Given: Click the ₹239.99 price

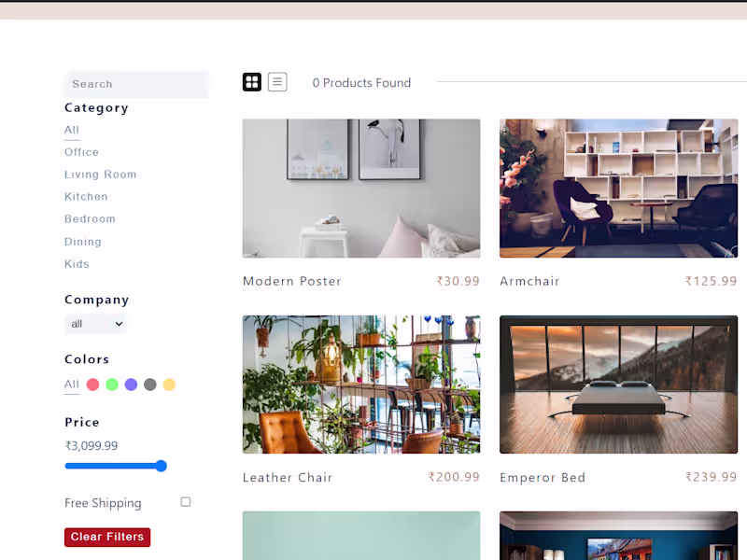Looking at the screenshot, I should tap(712, 477).
